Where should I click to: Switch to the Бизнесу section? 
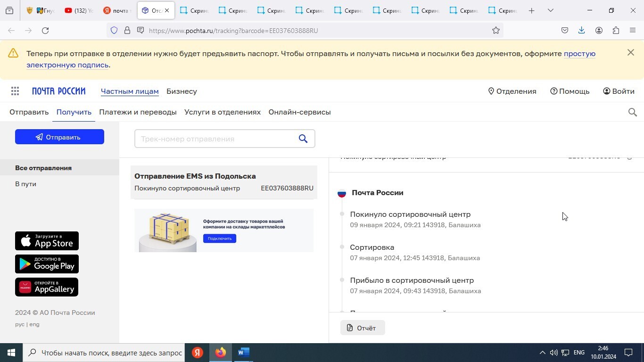point(182,91)
